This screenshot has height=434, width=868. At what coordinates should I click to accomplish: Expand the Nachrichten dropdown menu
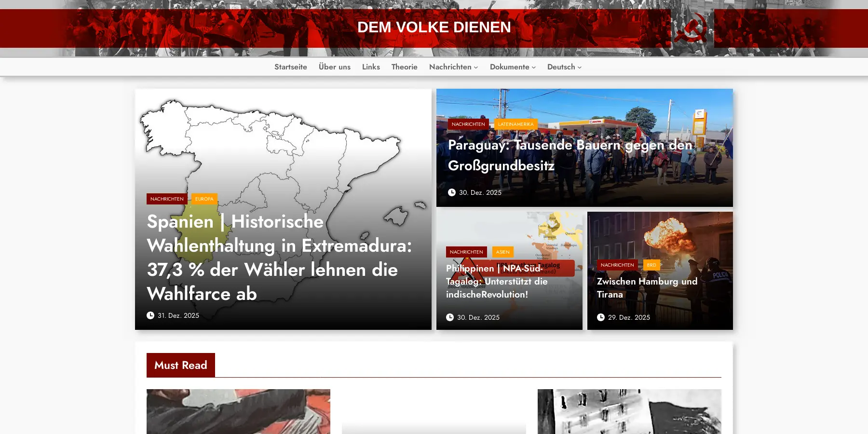click(x=453, y=67)
